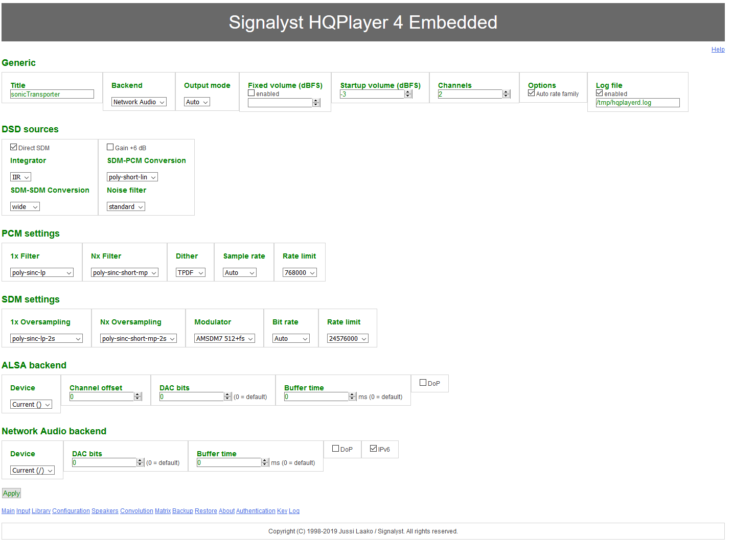Click Network Audio Buffer time spinner arrows

coord(265,462)
